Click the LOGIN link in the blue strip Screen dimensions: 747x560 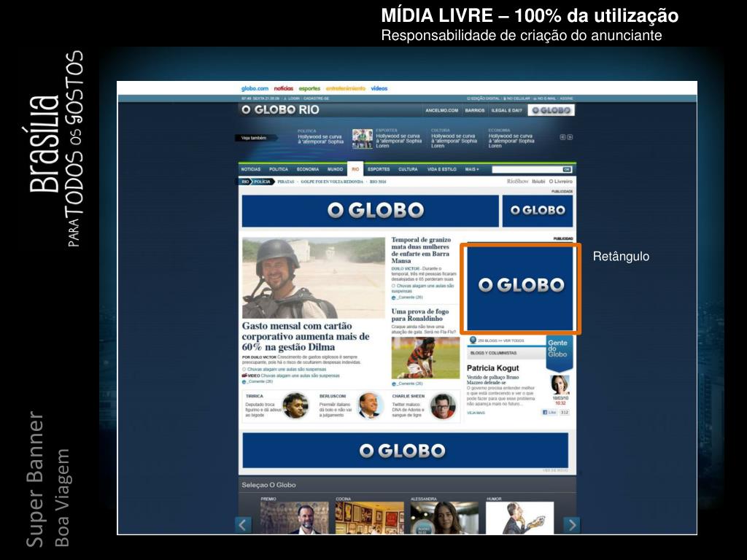pyautogui.click(x=293, y=98)
